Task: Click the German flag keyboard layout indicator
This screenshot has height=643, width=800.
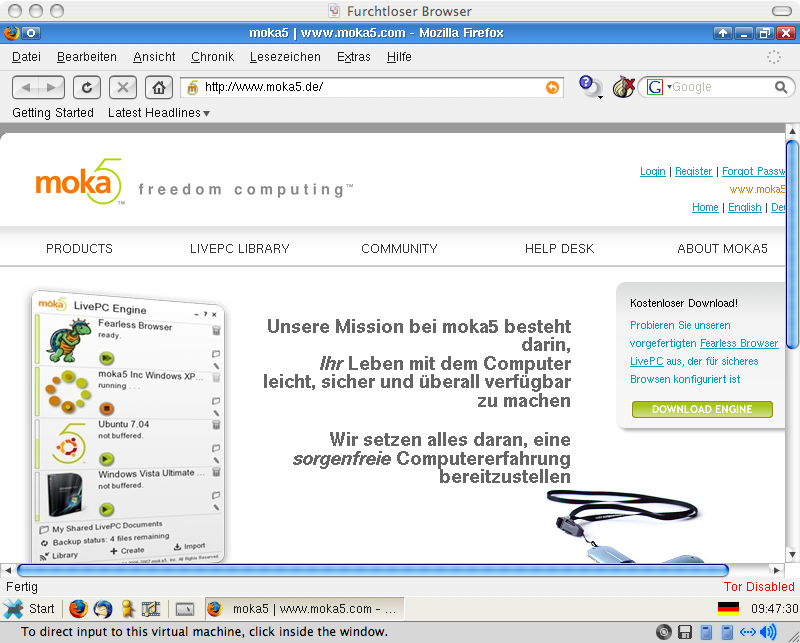Action: point(728,608)
